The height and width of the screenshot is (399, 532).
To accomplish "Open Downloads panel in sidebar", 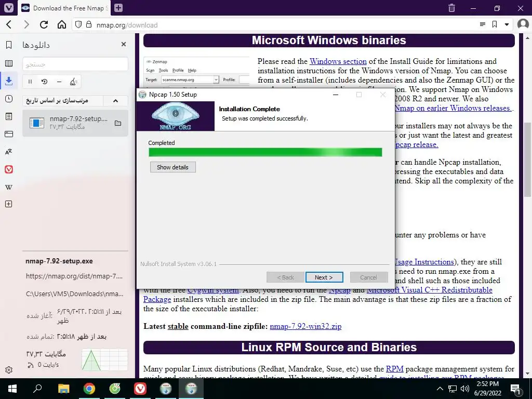I will (x=9, y=81).
